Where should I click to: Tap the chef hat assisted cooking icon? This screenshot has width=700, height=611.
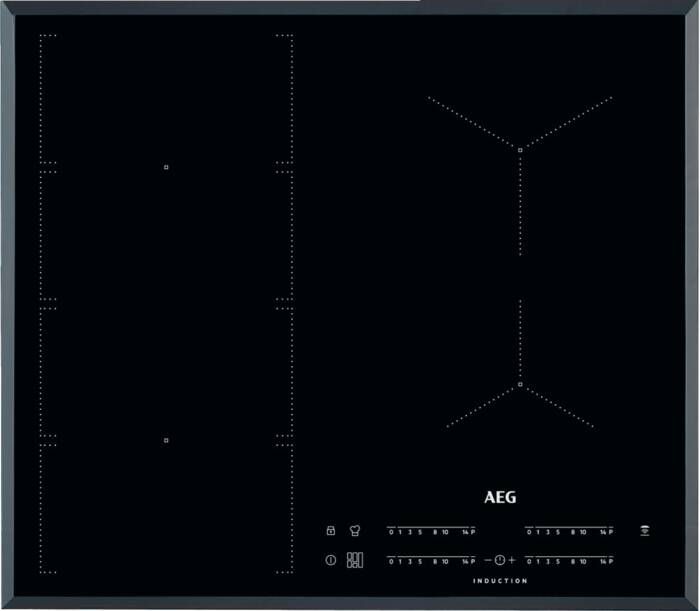pyautogui.click(x=354, y=531)
